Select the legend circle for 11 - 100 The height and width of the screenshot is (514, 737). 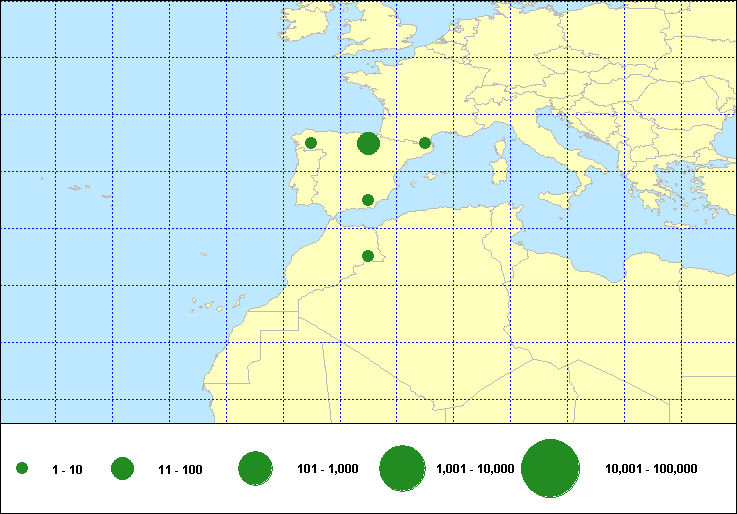click(x=123, y=468)
